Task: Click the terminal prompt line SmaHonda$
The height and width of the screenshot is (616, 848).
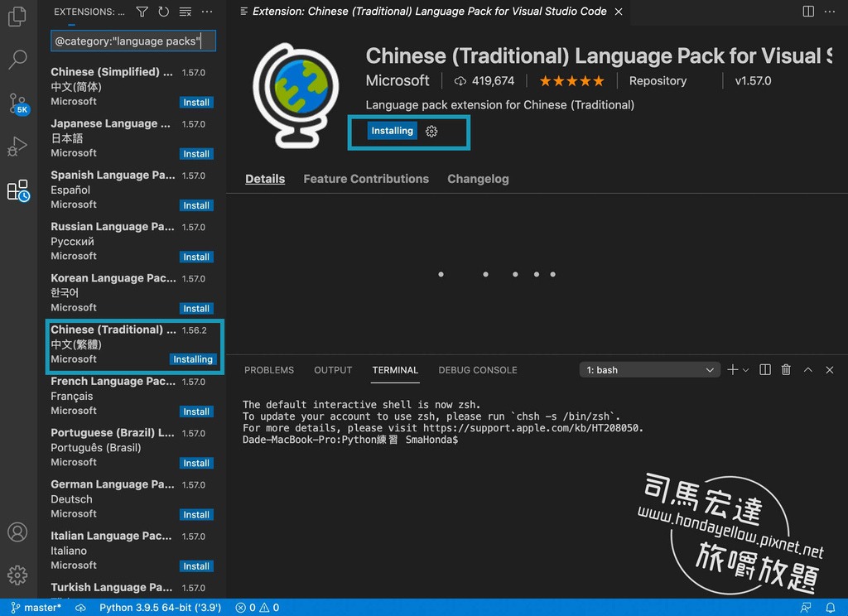Action: pyautogui.click(x=350, y=440)
